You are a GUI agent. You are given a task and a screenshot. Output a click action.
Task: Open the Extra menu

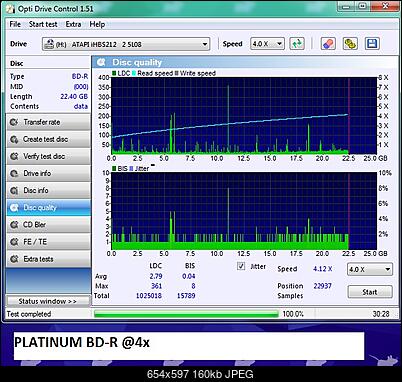[73, 24]
